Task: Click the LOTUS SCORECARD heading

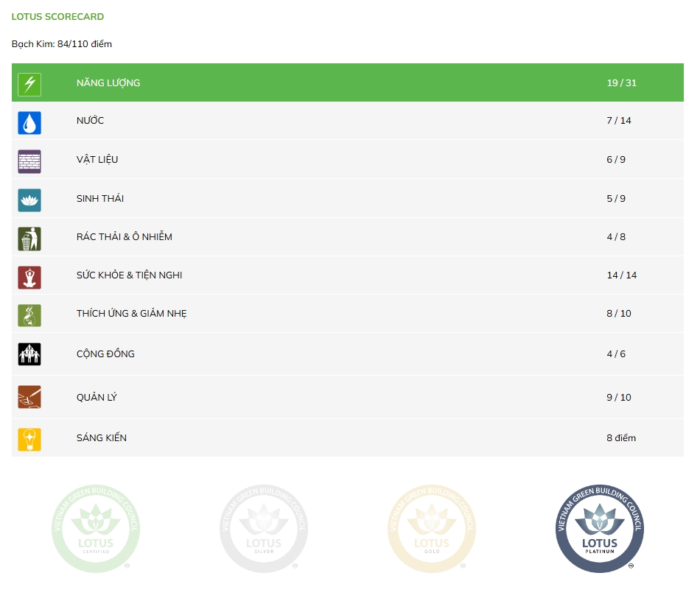Action: pyautogui.click(x=57, y=16)
